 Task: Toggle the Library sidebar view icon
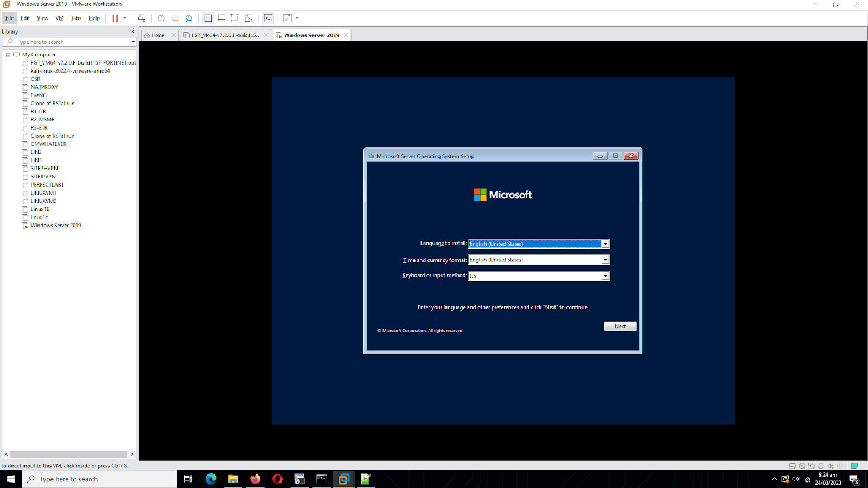pyautogui.click(x=208, y=18)
